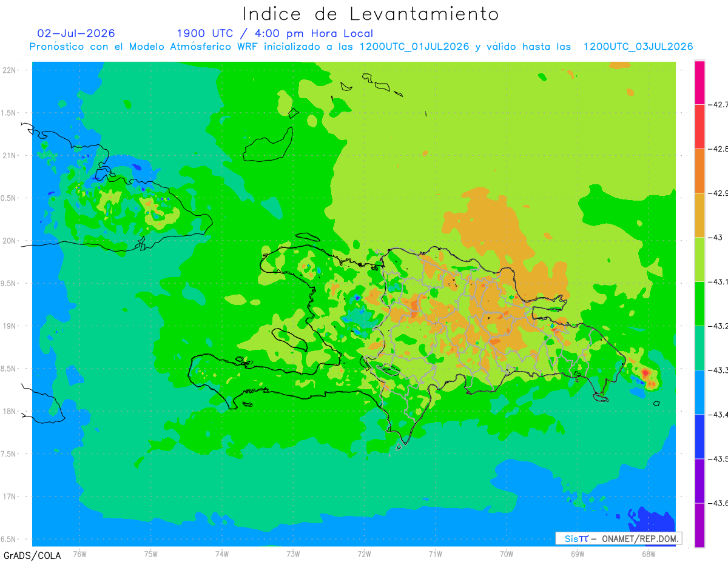728x562 pixels.
Task: Select the orange swatch between -42.8 and -42.9
Action: pos(699,171)
